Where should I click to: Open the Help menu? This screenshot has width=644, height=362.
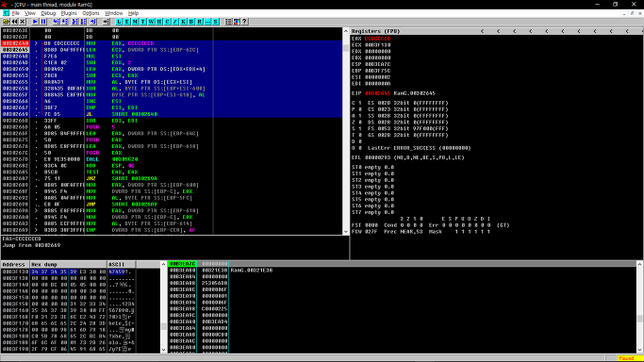(133, 13)
